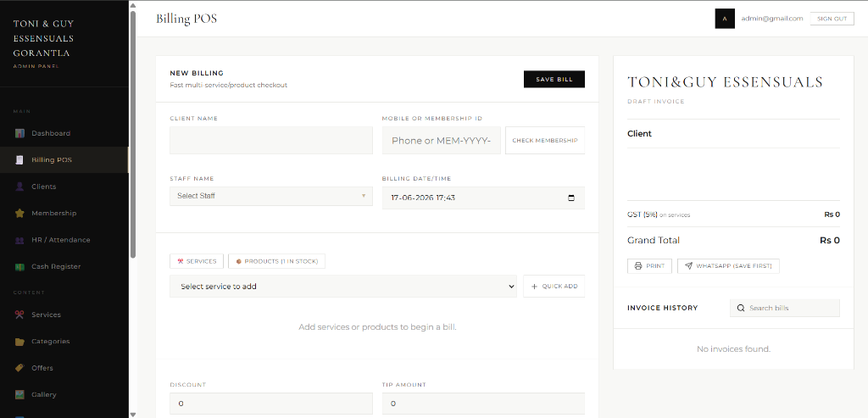Open the Services content page
This screenshot has height=418, width=868.
(x=64, y=315)
